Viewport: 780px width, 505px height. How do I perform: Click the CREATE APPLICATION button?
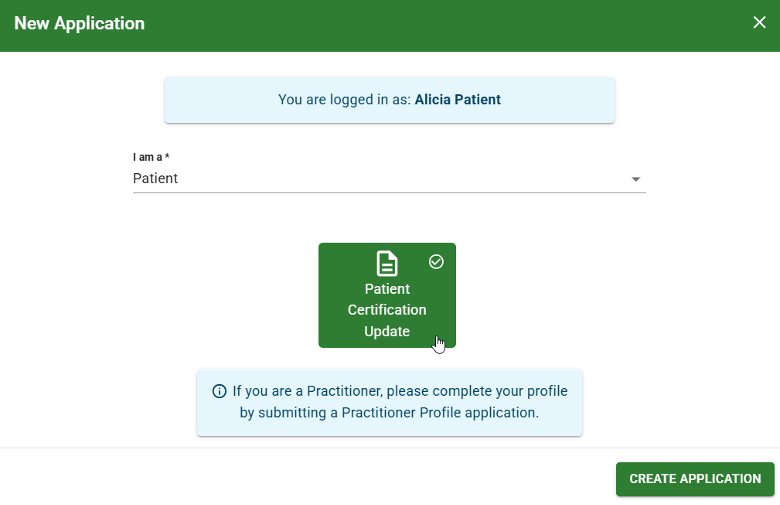[695, 479]
